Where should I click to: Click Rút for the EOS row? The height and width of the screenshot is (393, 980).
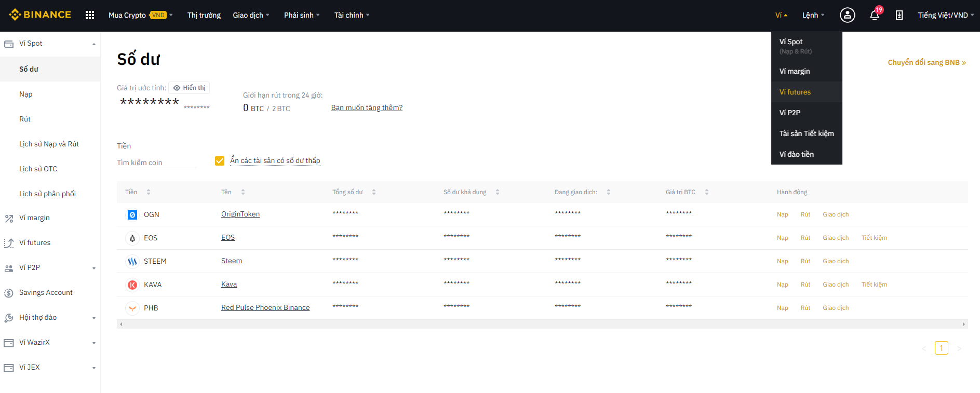point(806,238)
